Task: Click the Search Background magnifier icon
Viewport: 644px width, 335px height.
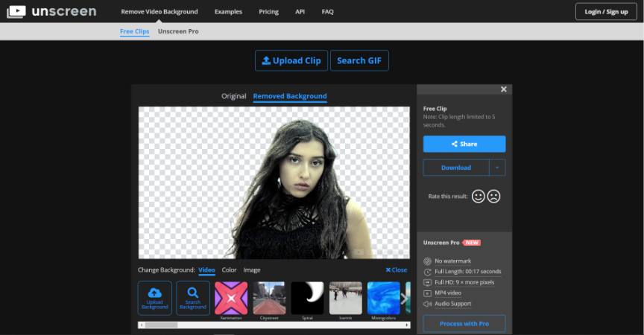Action: click(192, 293)
